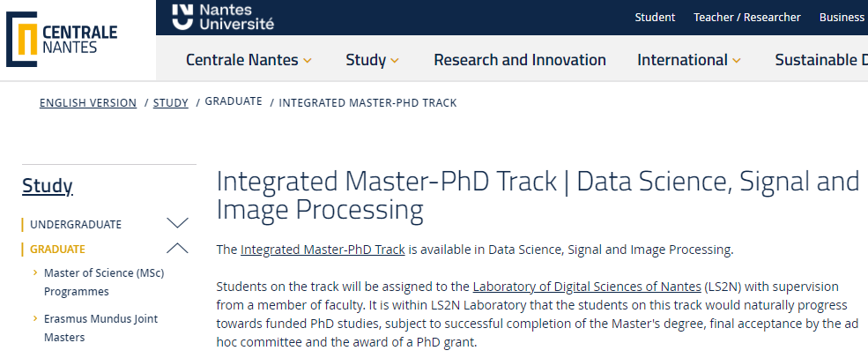868x358 pixels.
Task: Open Erasmus Mundus Joint Masters
Action: (x=101, y=328)
